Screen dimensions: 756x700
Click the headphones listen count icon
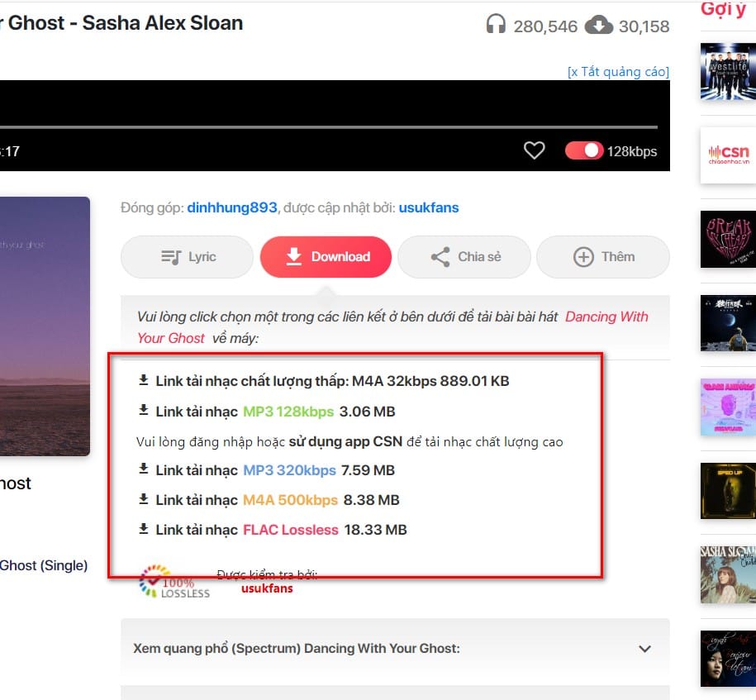496,25
